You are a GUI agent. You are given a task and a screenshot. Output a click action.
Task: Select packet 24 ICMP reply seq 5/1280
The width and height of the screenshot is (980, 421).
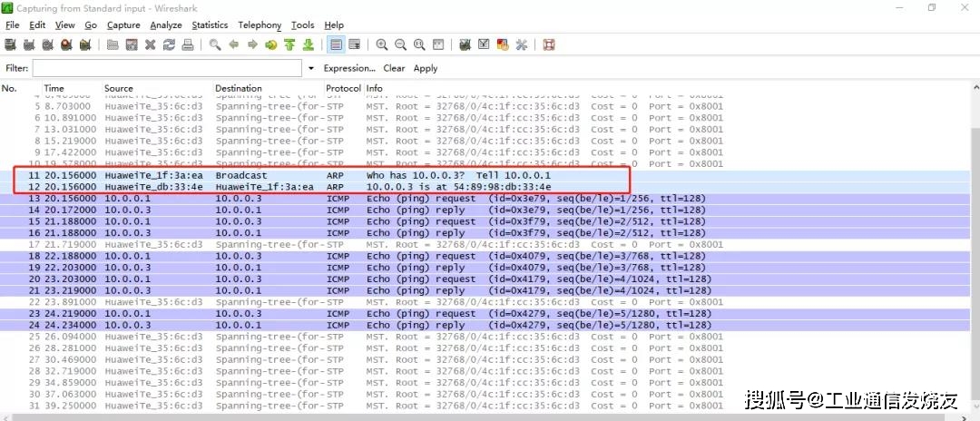[483, 325]
